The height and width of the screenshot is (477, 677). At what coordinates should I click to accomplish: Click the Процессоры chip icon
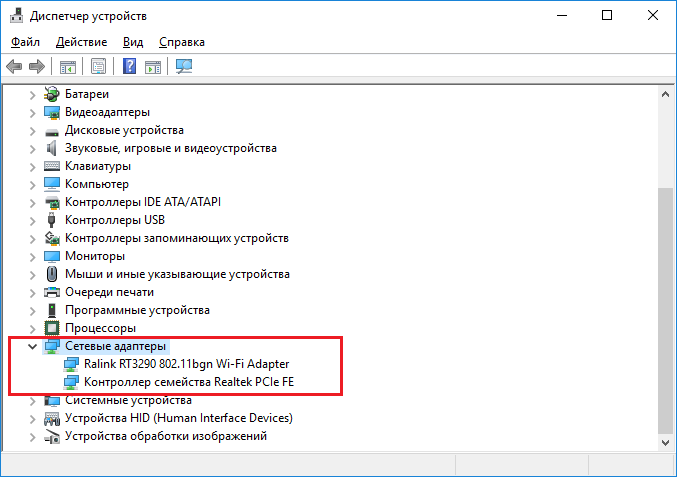[52, 328]
